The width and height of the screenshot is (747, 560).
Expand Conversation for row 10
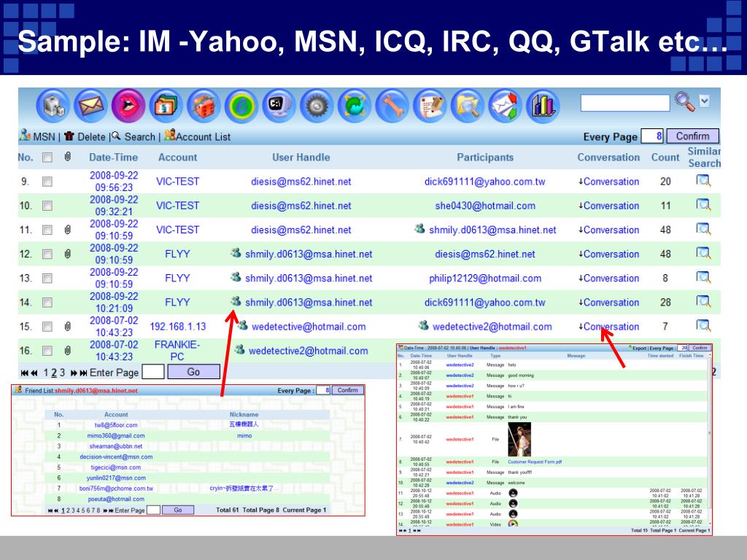click(x=609, y=206)
